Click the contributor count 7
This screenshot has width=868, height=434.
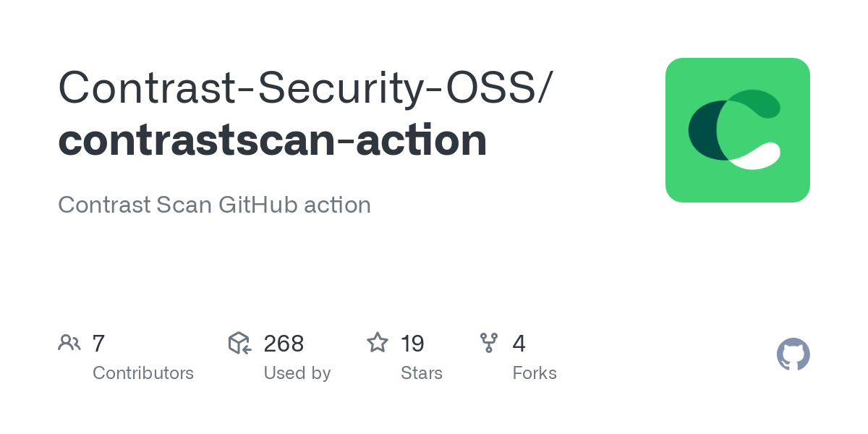99,343
